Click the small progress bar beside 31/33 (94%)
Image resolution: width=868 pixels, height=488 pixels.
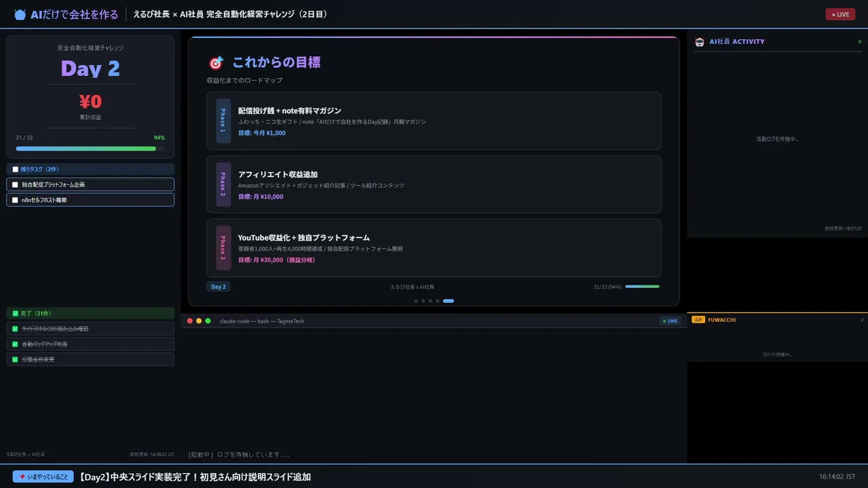tap(642, 287)
